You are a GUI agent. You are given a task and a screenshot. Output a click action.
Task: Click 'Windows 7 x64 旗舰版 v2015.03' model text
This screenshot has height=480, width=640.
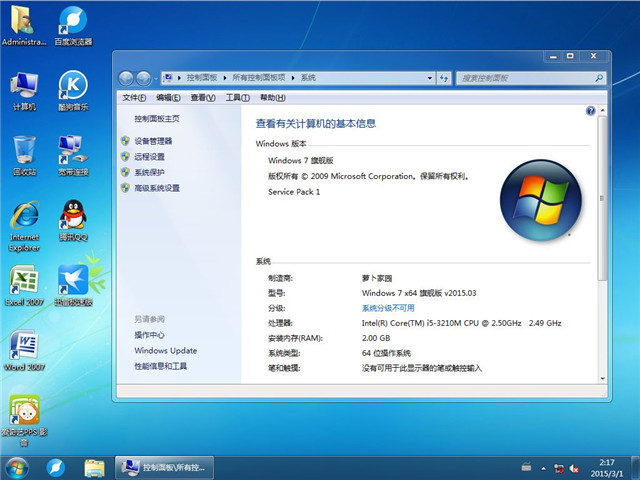pyautogui.click(x=419, y=293)
